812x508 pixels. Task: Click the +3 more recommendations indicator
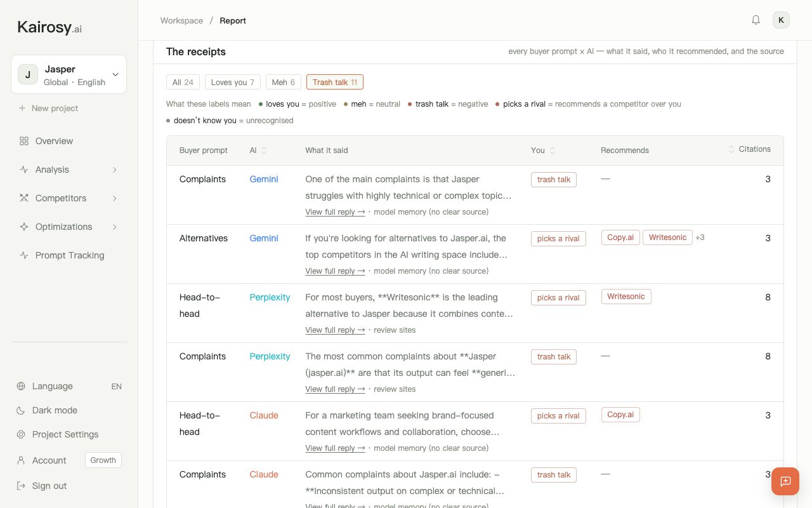tap(700, 237)
